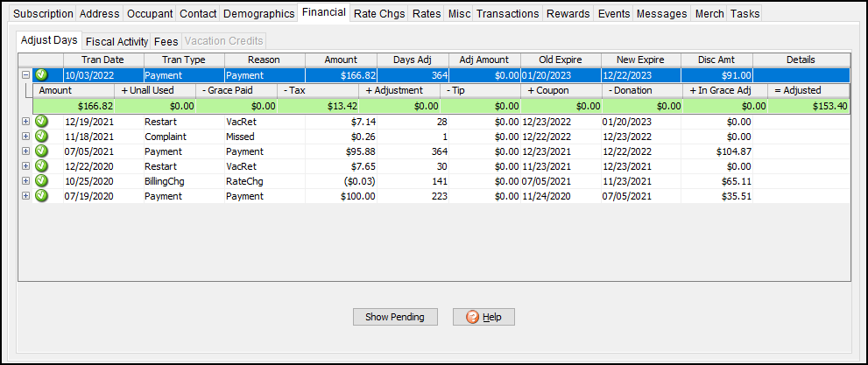Expand the 11/18/2021 Complaint transaction row

[x=25, y=137]
